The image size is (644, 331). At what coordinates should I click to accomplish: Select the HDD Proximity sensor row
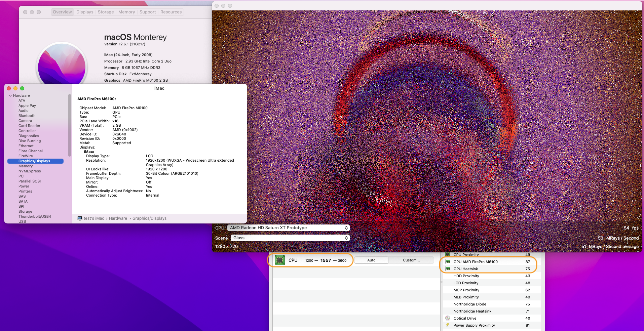tap(492, 276)
